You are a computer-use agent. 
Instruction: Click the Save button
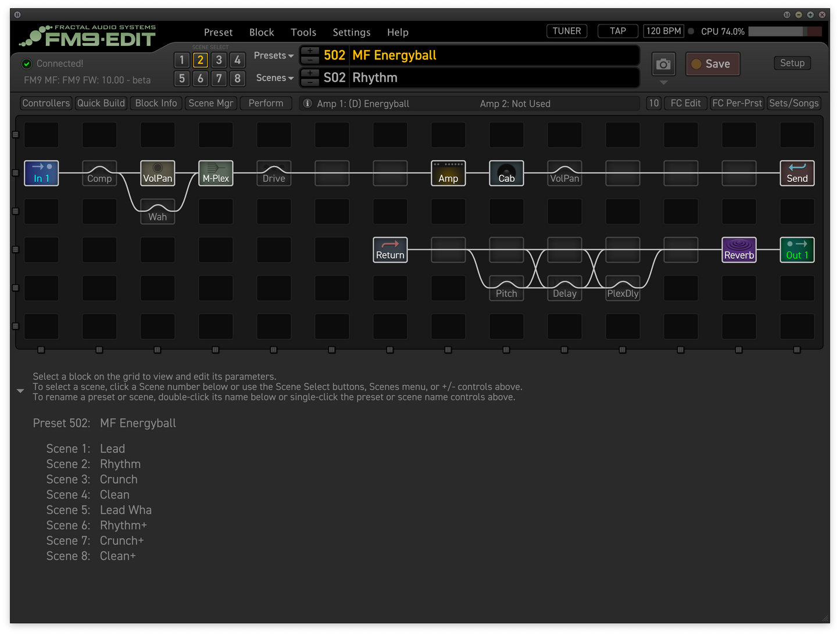(712, 64)
